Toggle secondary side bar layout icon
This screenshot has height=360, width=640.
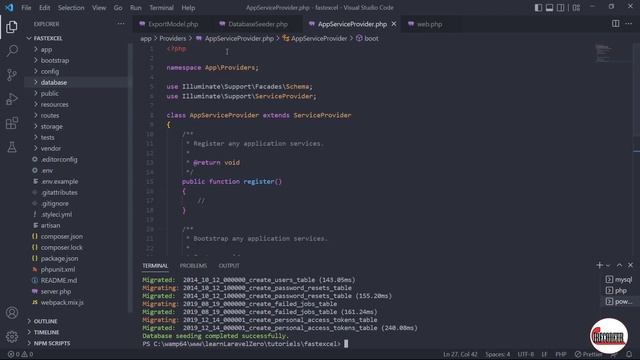(x=561, y=7)
